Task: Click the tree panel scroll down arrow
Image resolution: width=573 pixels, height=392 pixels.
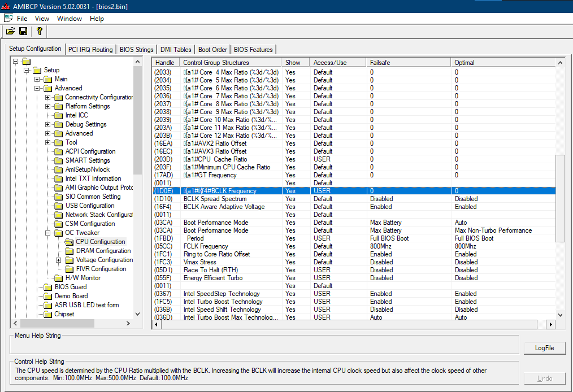Action: [138, 314]
